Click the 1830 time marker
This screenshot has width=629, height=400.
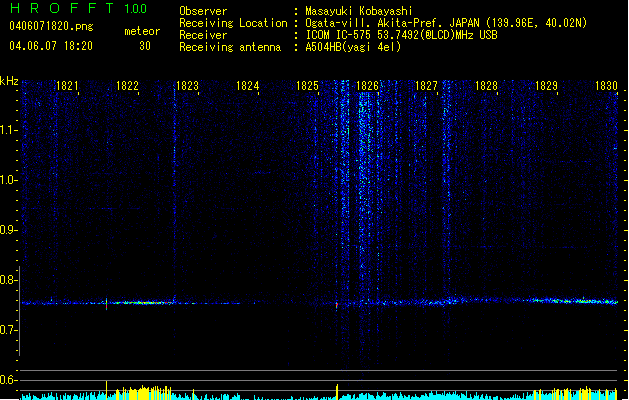(x=606, y=86)
